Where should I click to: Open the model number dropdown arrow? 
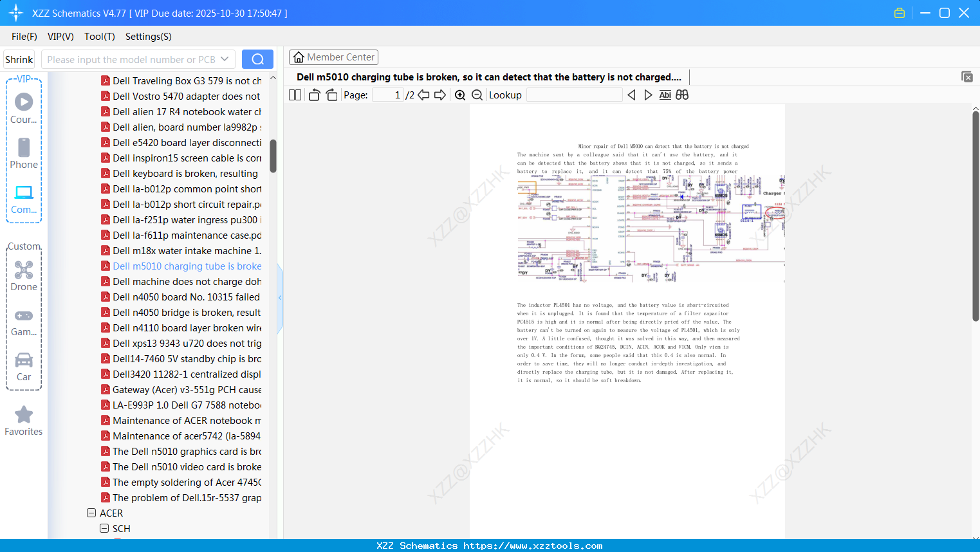click(225, 59)
